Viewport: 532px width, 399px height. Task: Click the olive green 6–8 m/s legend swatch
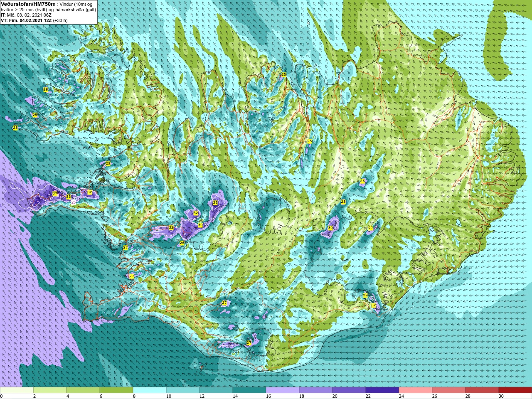116,390
